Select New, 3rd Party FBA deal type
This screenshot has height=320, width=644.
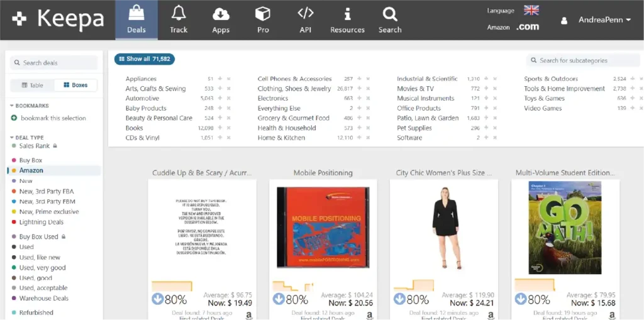pos(47,191)
